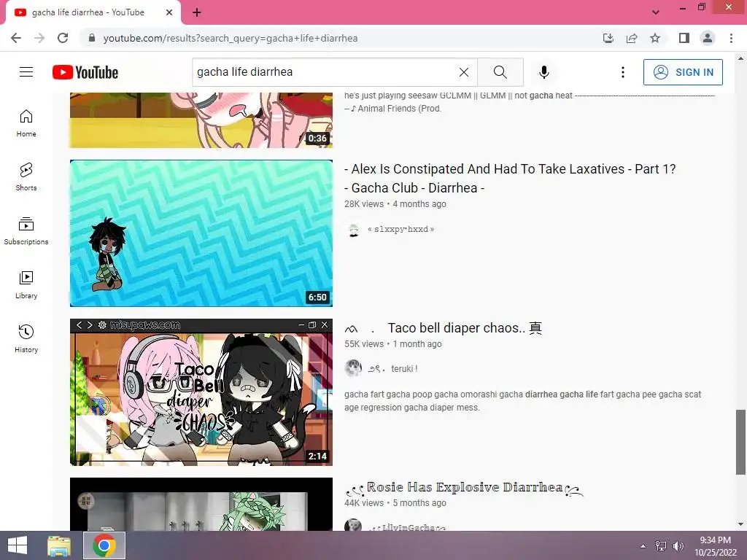Open Home in the sidebar
Viewport: 747px width, 560px height.
point(26,122)
